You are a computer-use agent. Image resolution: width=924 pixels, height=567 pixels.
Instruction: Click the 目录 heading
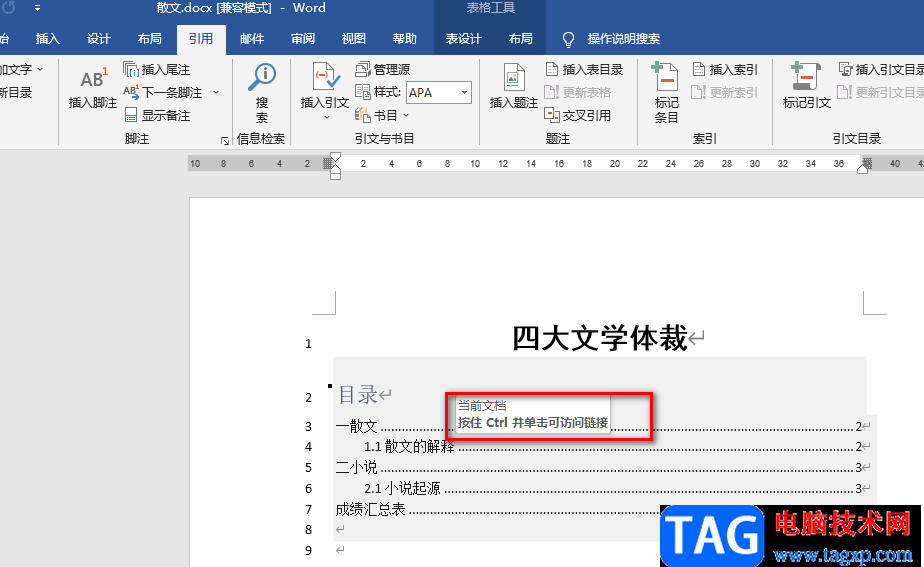point(358,394)
